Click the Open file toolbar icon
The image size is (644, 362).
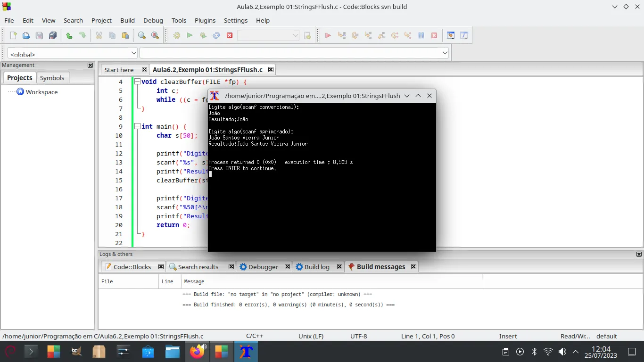click(26, 35)
